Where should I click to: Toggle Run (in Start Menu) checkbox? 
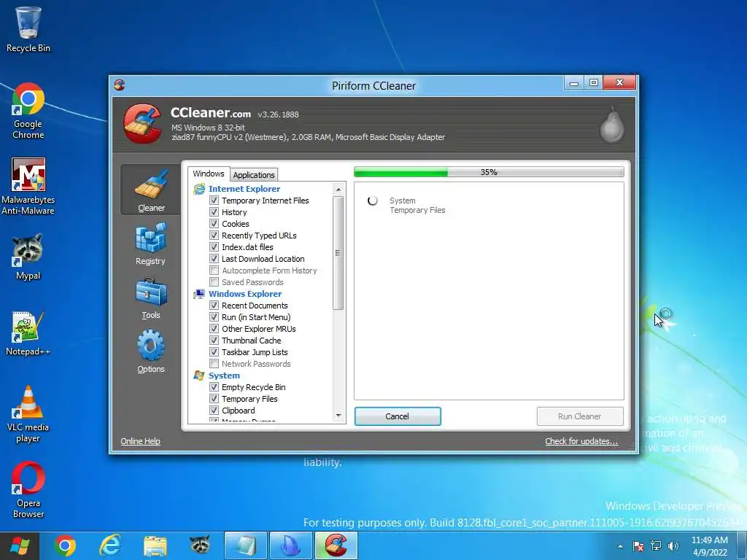(x=214, y=317)
